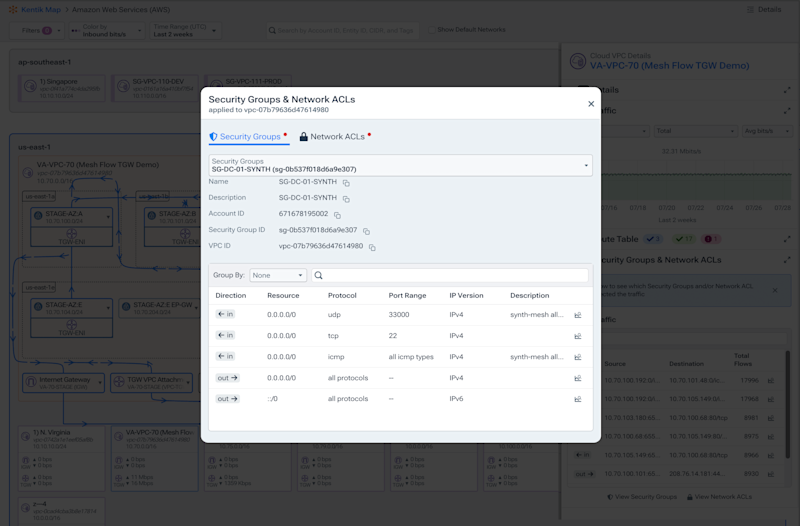Select the 1) Singapore VPC card

(x=62, y=88)
